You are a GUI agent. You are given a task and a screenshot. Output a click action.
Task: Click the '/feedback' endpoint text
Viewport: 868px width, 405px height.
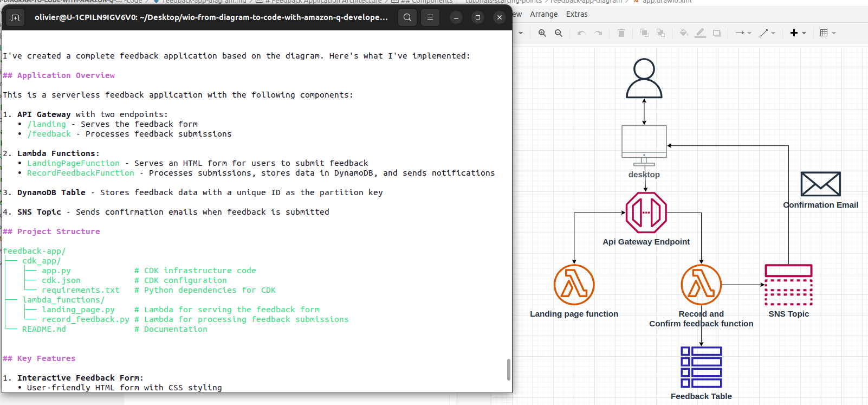point(49,134)
